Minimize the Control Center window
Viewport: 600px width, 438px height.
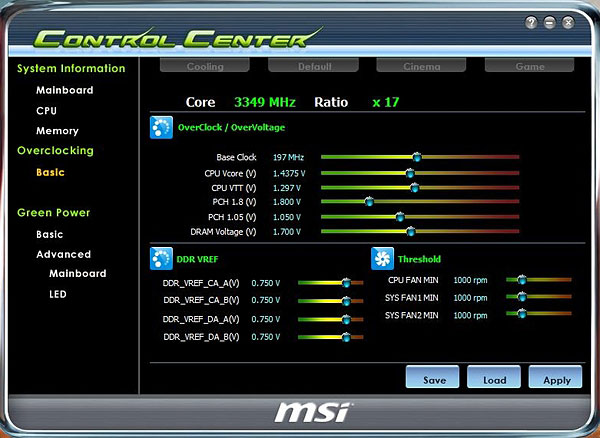pos(550,23)
